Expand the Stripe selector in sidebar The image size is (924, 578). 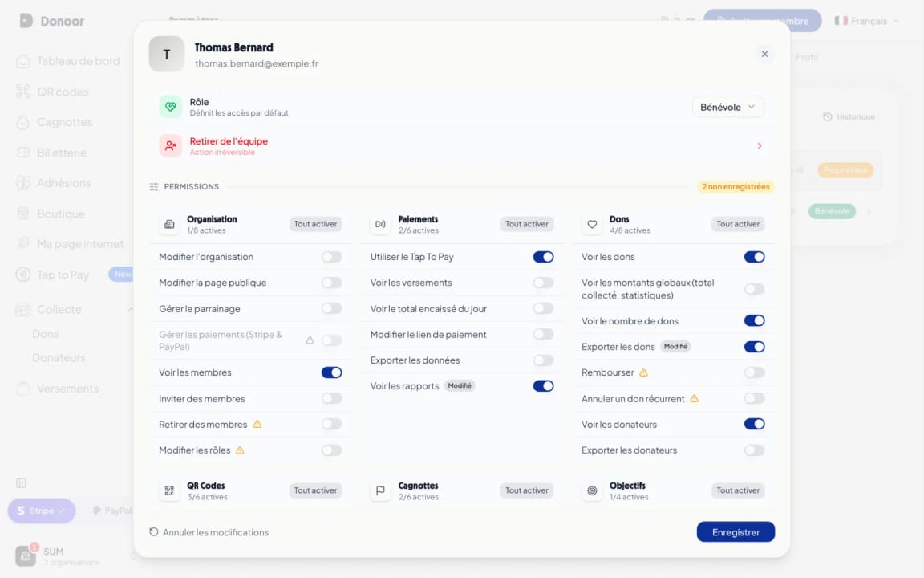pyautogui.click(x=41, y=511)
